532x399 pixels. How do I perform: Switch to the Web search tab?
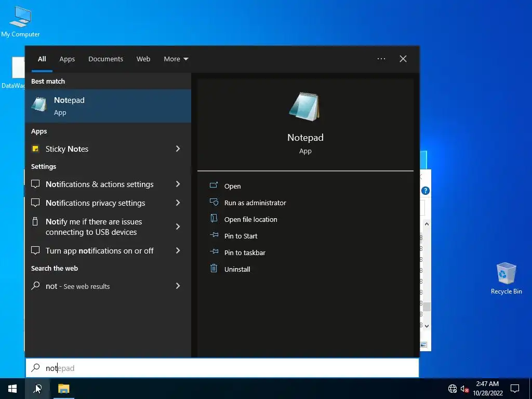143,59
